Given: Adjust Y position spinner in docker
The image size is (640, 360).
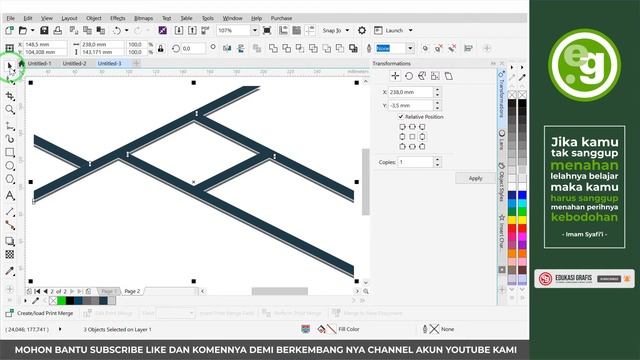Looking at the screenshot, I should [437, 105].
